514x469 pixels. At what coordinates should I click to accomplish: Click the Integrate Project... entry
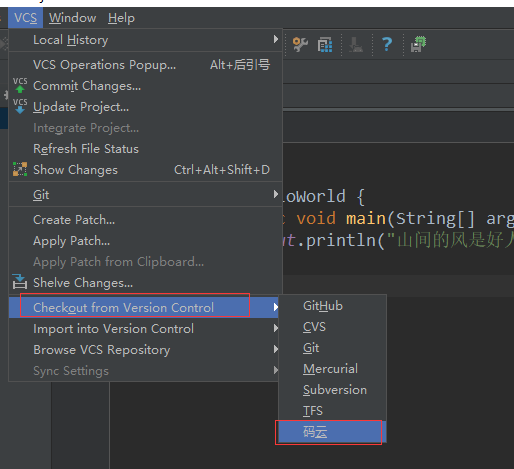pyautogui.click(x=145, y=128)
